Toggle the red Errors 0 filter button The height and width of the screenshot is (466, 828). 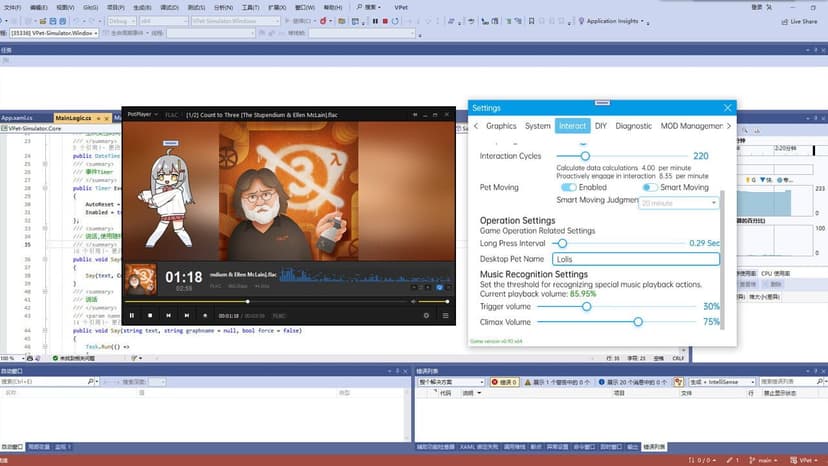coord(504,381)
